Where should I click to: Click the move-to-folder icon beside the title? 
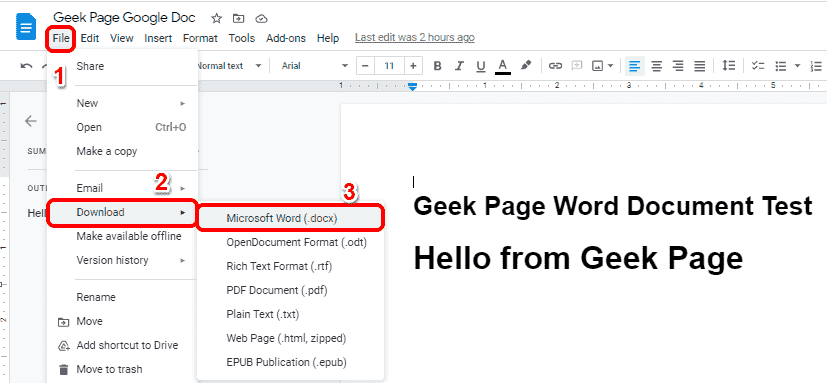point(239,18)
